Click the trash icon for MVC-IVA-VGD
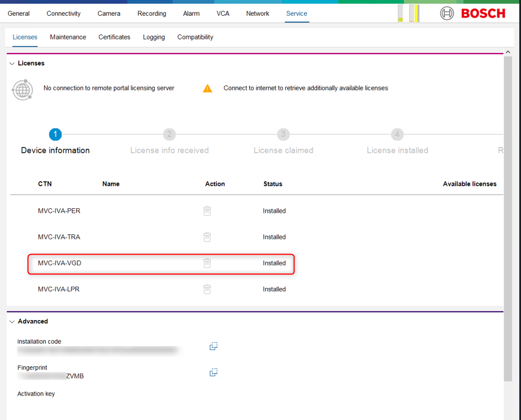Screen dimensions: 521x420 [207, 263]
